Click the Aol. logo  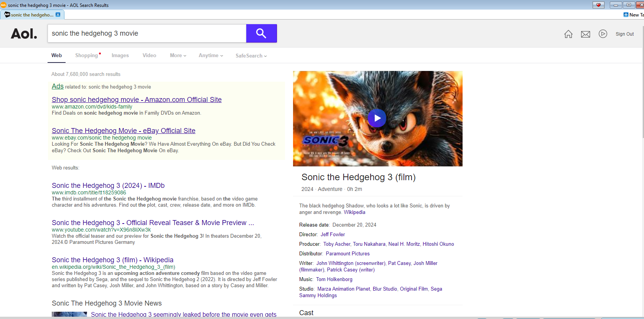pyautogui.click(x=24, y=34)
